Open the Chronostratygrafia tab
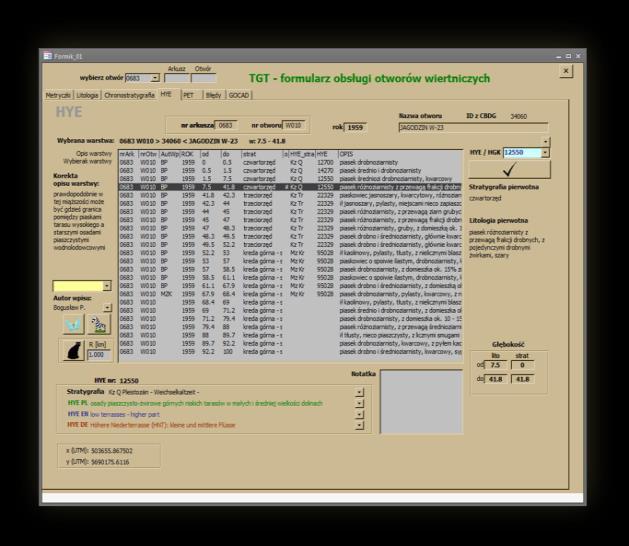Viewport: 629px width, 546px height. coord(129,95)
